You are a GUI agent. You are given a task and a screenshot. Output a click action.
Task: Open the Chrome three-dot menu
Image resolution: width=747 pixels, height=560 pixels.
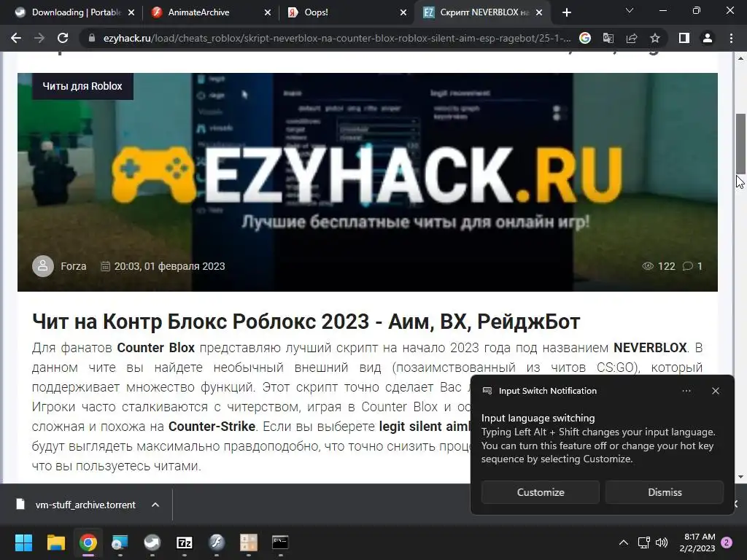(x=731, y=38)
